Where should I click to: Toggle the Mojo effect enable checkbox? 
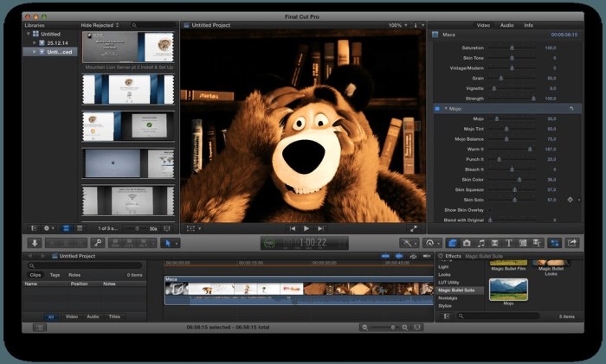[435, 108]
